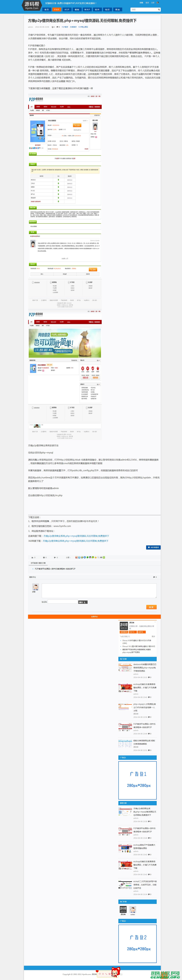Focus the comment text area

tap(99, 590)
